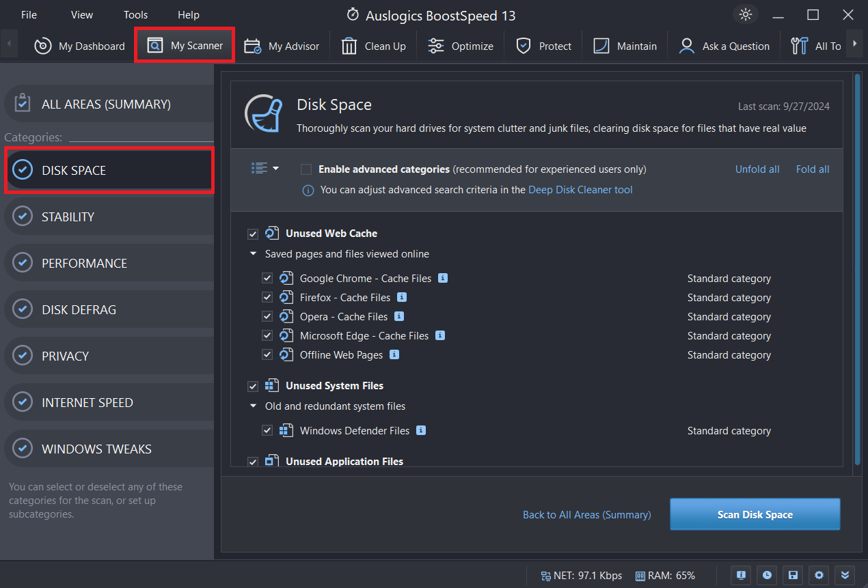This screenshot has width=868, height=588.
Task: Uncheck the Unused Web Cache group
Action: (x=253, y=234)
